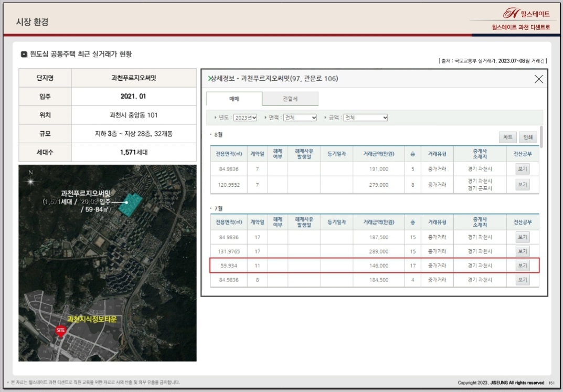Click the 등기일자 header in 8월 table
This screenshot has width=563, height=392.
click(336, 154)
